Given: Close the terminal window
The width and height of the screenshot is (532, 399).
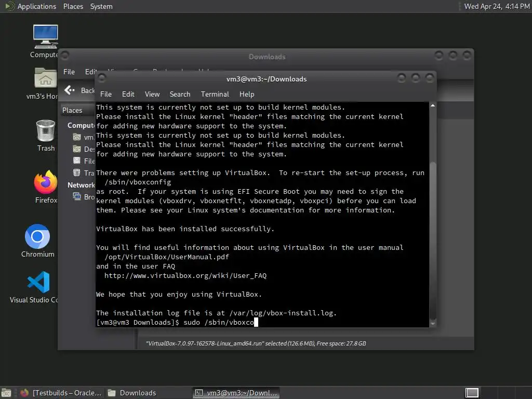Looking at the screenshot, I should [430, 78].
